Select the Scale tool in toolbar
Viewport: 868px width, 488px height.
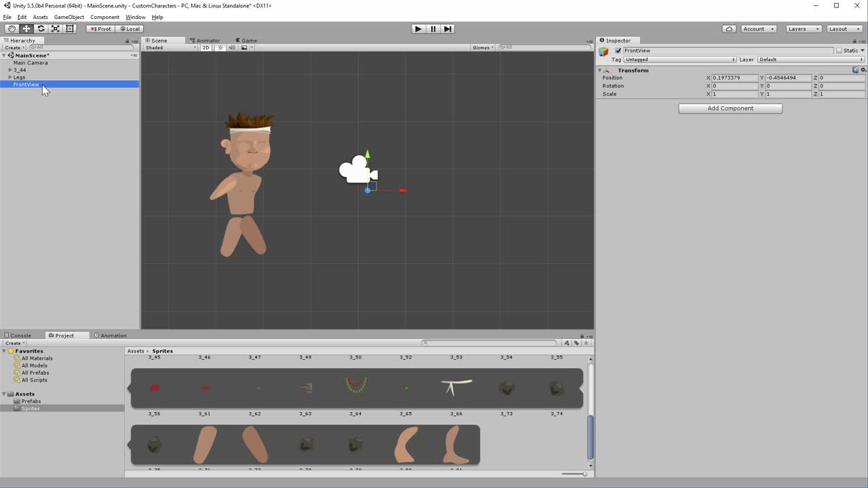tap(55, 28)
